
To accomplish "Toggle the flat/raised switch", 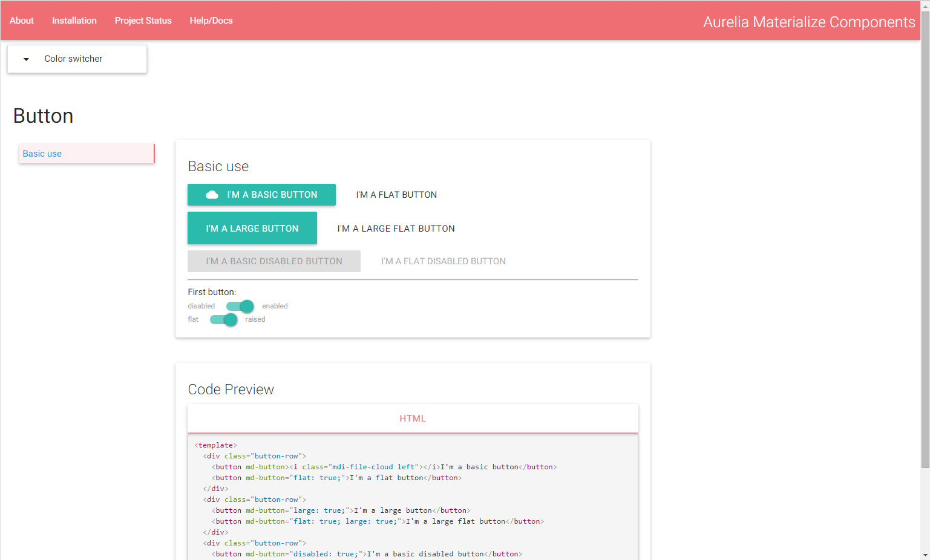I will coord(224,319).
